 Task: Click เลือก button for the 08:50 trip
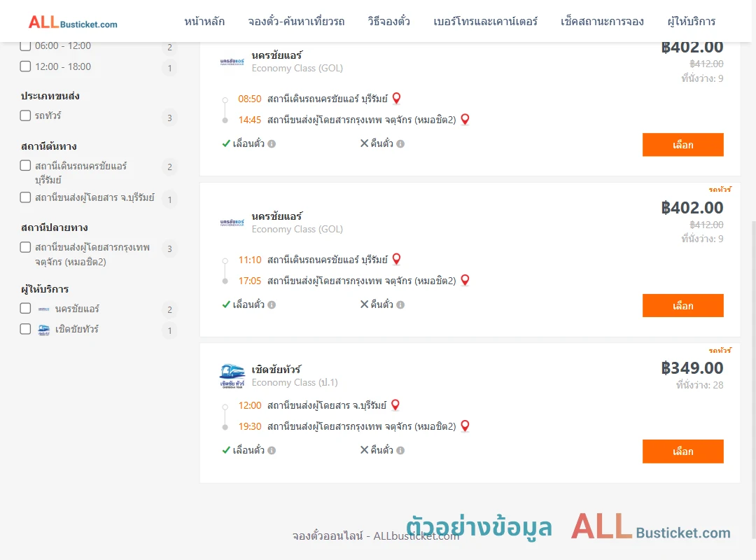coord(682,145)
